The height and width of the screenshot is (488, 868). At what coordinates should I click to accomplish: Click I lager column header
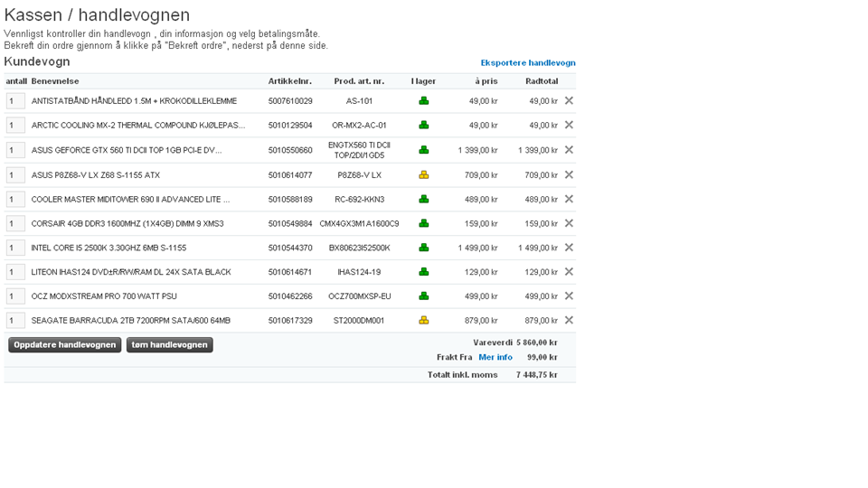coord(423,80)
